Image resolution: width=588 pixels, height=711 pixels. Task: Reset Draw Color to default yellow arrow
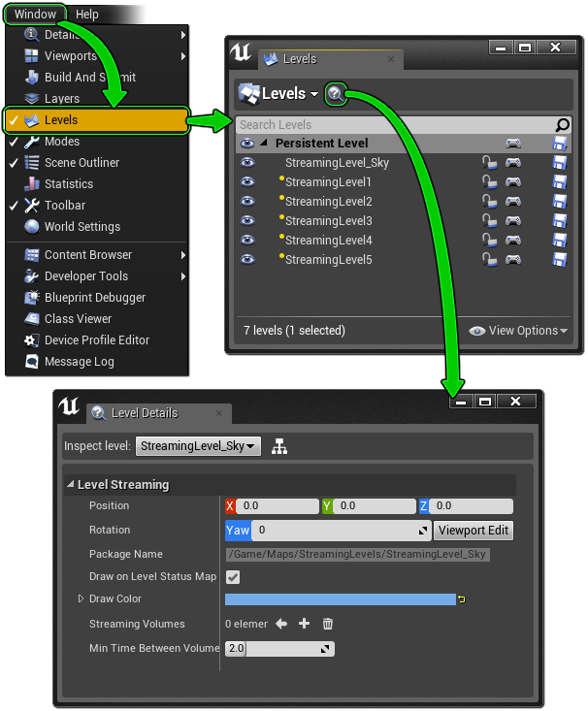[462, 599]
